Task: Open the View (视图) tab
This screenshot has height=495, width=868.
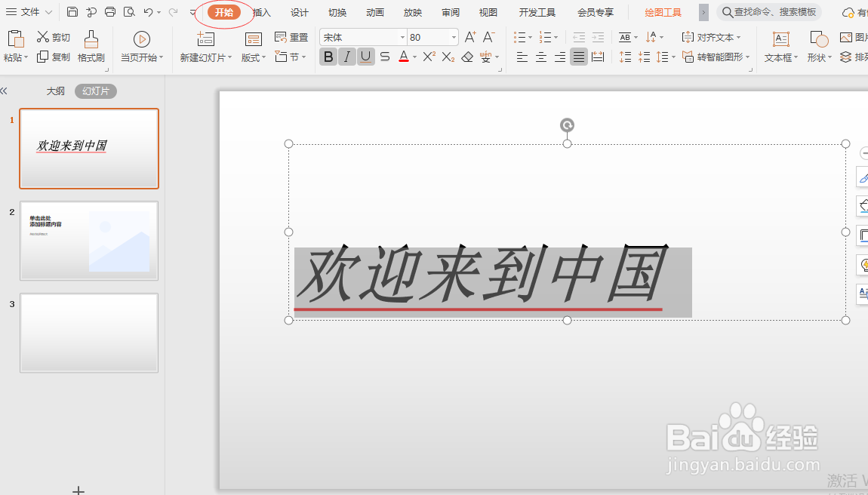Action: click(488, 12)
